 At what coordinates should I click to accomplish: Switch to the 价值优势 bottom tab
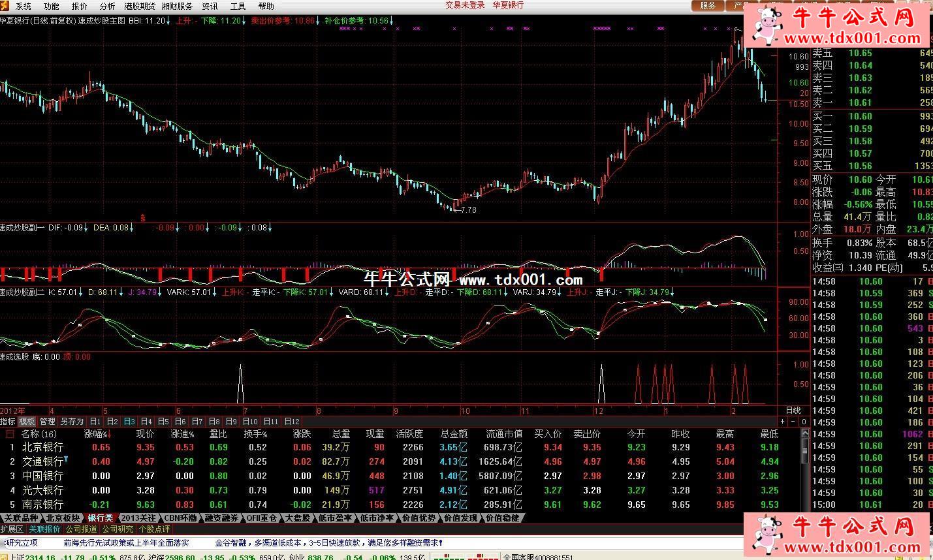click(419, 518)
